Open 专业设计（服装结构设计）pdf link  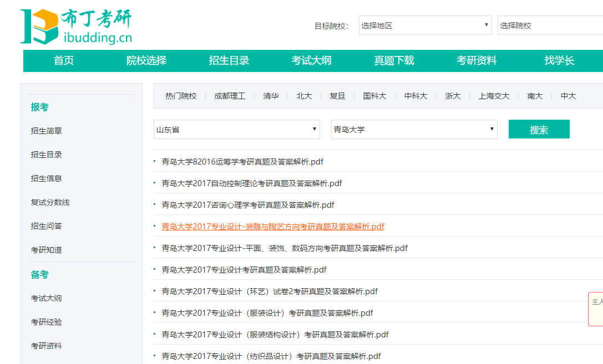coord(275,335)
